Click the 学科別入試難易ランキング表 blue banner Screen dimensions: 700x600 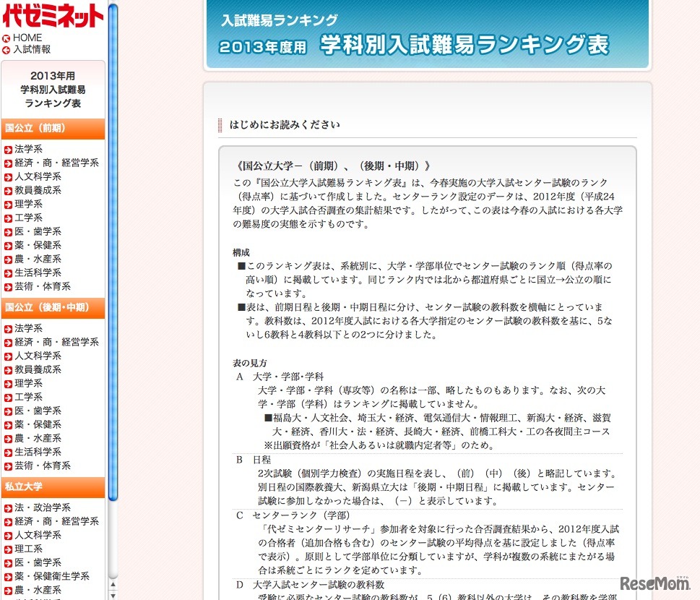click(x=427, y=35)
